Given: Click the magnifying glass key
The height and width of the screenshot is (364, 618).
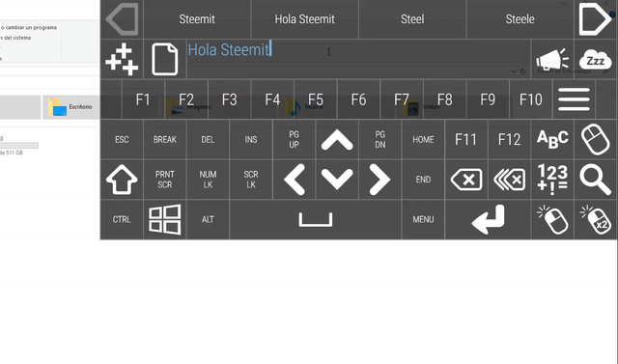Looking at the screenshot, I should [595, 180].
